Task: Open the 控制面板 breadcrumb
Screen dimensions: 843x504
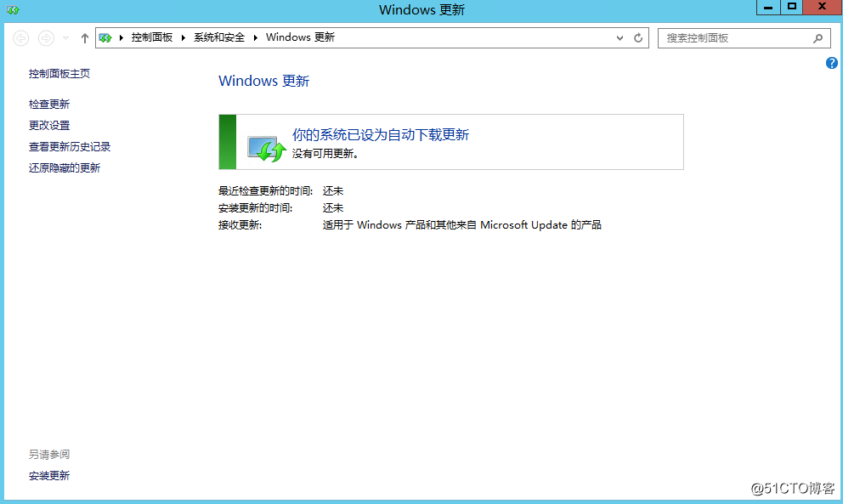Action: click(152, 37)
